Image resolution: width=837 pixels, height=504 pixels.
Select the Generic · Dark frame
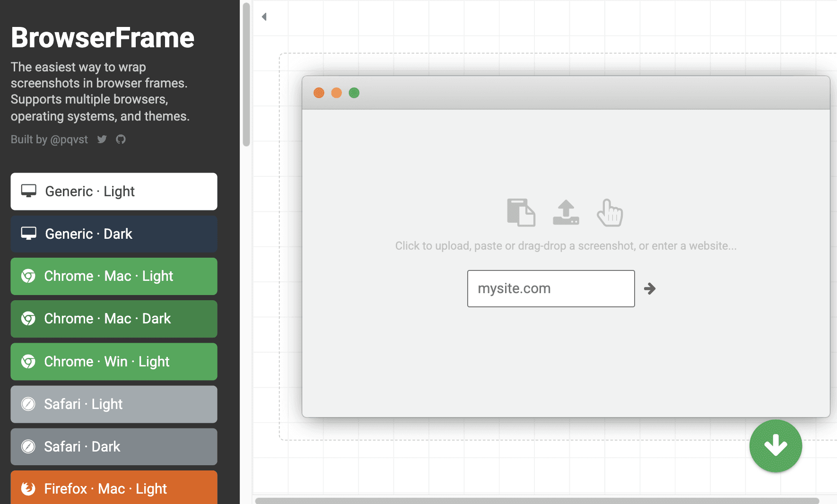point(114,234)
